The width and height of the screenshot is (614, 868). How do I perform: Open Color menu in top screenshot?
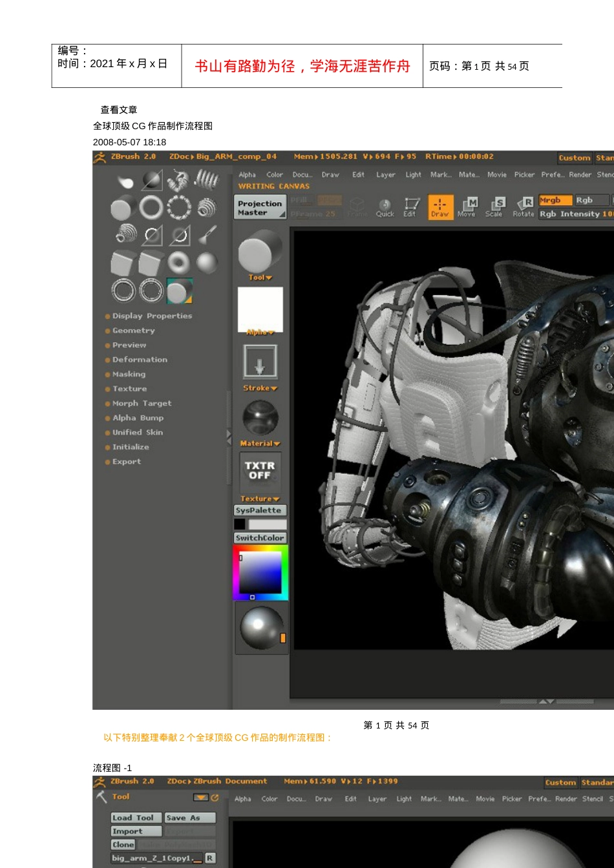(275, 175)
